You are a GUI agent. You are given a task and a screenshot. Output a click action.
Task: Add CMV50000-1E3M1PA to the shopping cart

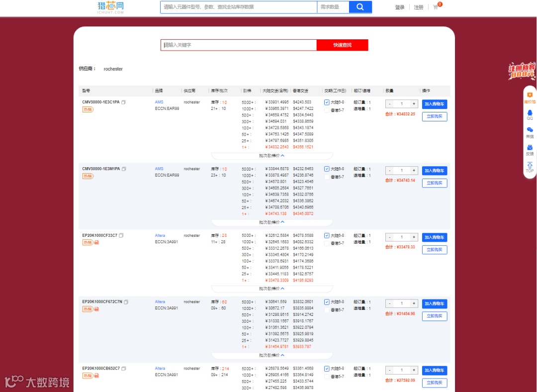434,171
